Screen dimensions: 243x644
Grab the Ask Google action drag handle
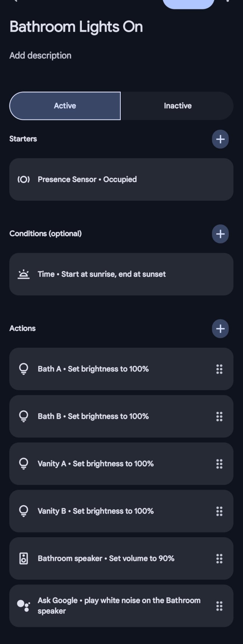(x=219, y=606)
